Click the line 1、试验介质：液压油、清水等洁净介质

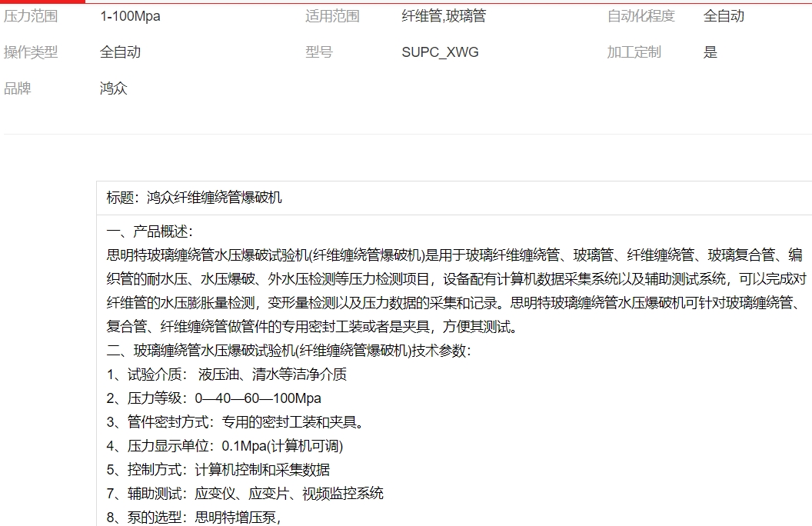(x=227, y=375)
